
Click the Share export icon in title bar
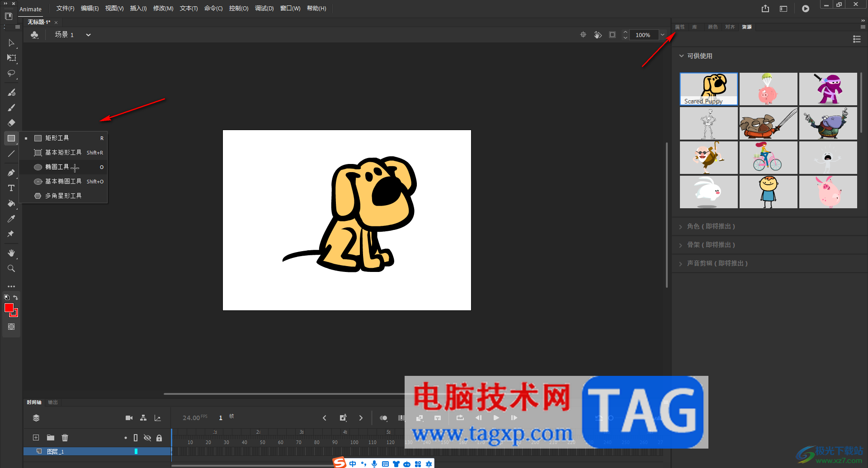[765, 9]
